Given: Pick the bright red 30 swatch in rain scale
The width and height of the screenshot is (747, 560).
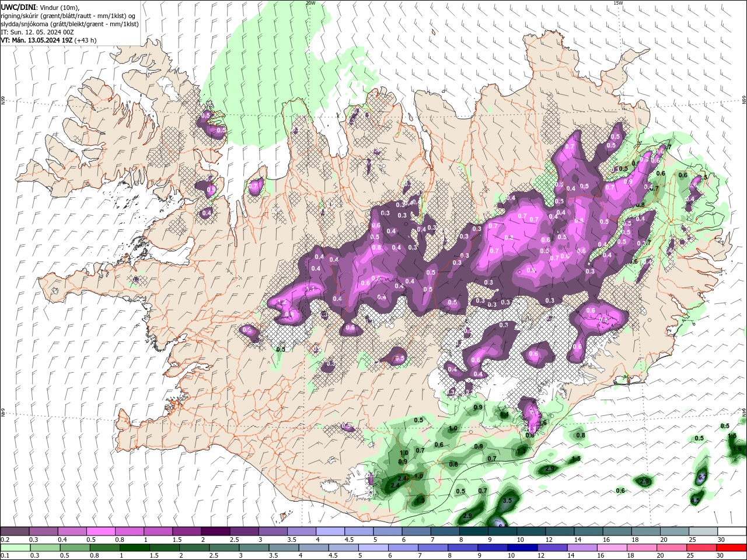Looking at the screenshot, I should pos(732,548).
